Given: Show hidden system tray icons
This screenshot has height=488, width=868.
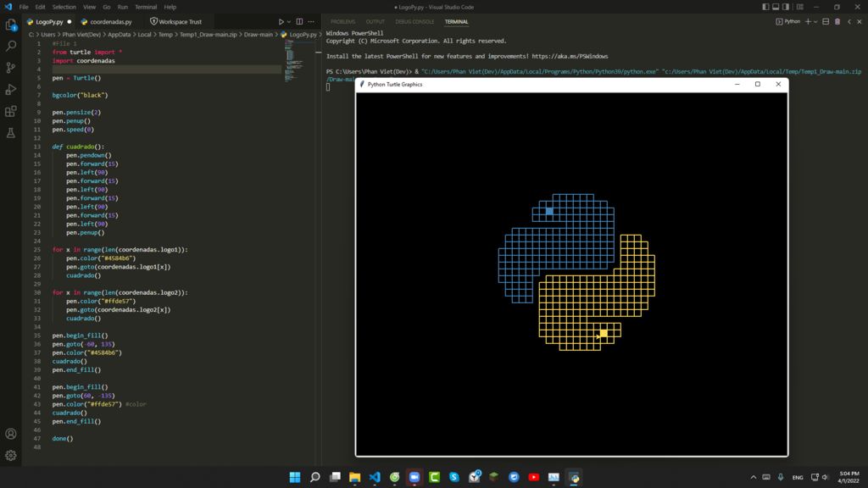Looking at the screenshot, I should click(754, 477).
